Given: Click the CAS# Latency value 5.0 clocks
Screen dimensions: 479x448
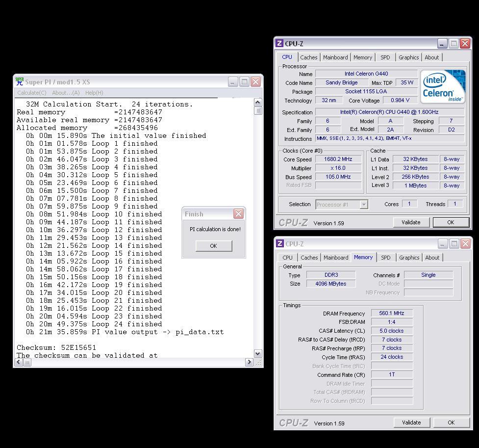Looking at the screenshot, I should point(392,331).
